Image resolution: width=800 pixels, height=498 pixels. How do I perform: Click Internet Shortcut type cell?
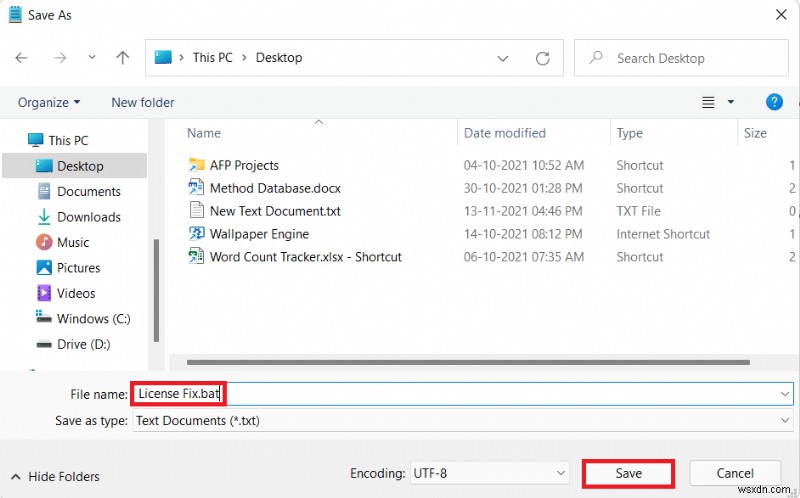coord(663,234)
